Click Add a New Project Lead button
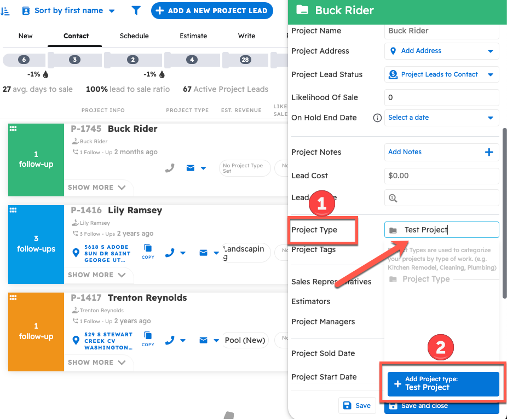Viewport: 507px width, 420px height. pyautogui.click(x=211, y=10)
